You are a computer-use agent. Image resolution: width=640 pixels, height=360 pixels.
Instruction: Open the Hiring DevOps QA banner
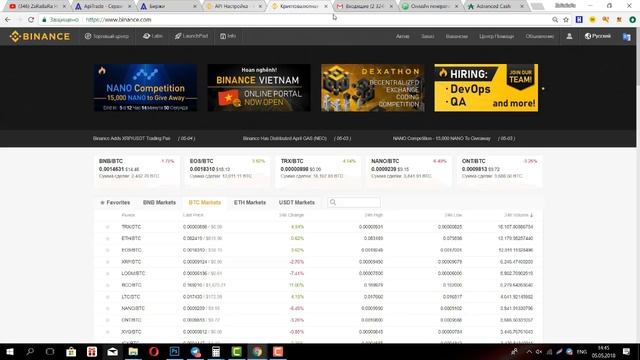pos(486,88)
